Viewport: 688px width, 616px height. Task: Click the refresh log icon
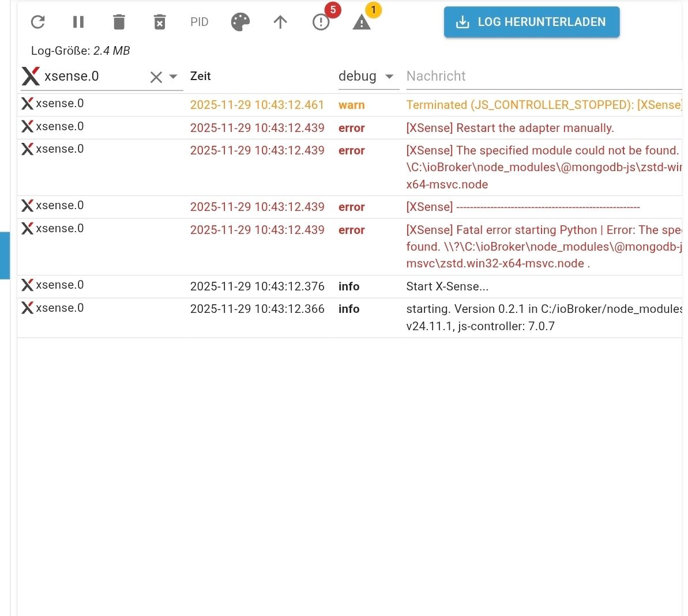37,22
